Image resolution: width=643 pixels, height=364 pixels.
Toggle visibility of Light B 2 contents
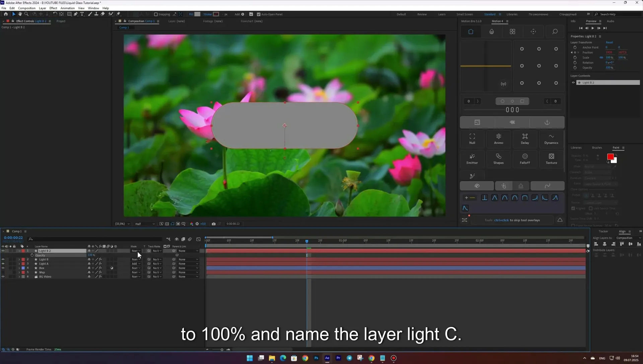coord(573,83)
